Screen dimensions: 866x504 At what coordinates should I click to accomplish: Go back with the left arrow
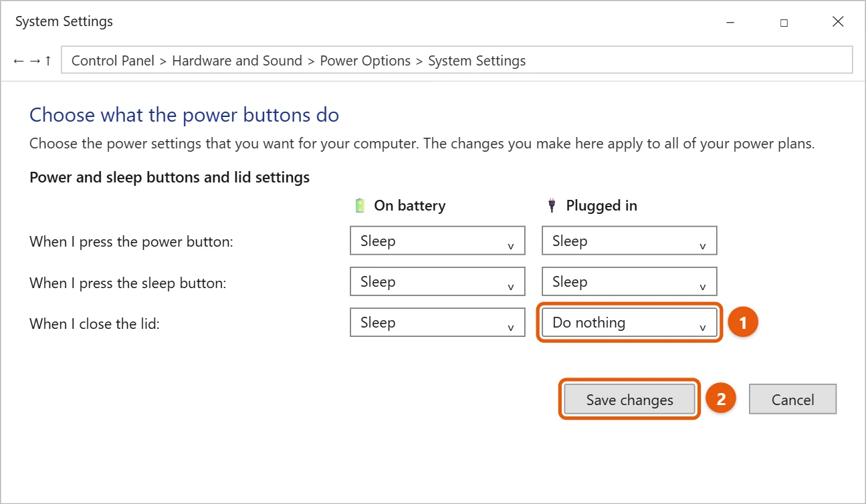tap(18, 61)
